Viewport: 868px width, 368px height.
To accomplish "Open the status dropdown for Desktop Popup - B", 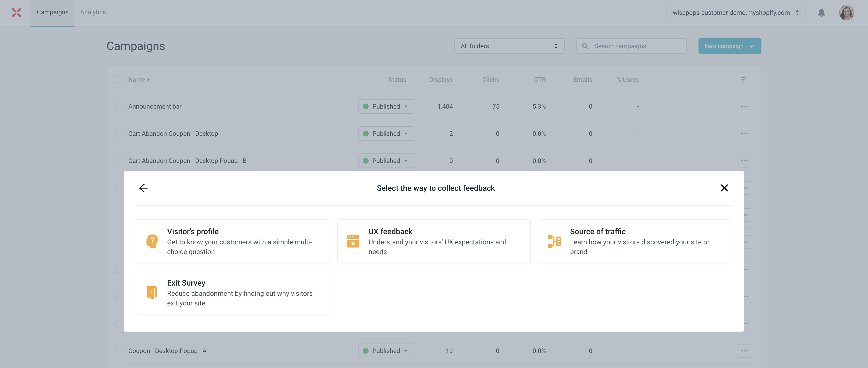I will (x=386, y=161).
